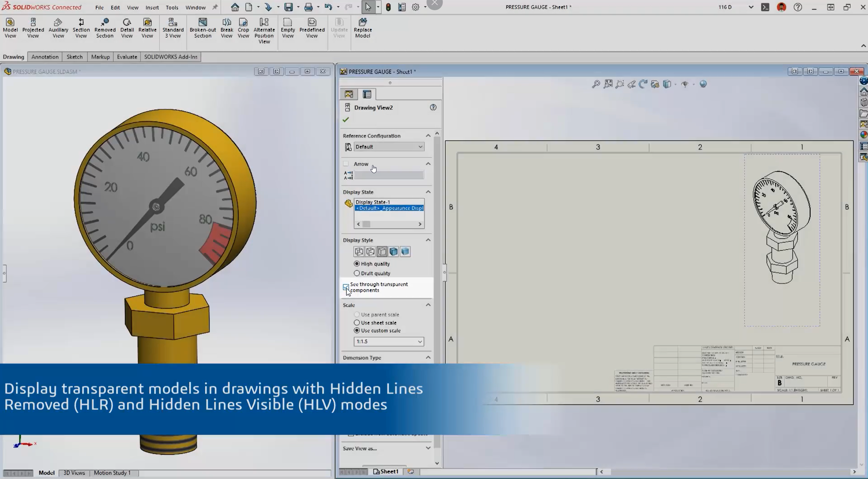Image resolution: width=868 pixels, height=479 pixels.
Task: Collapse the Reference Configuration section
Action: 428,136
